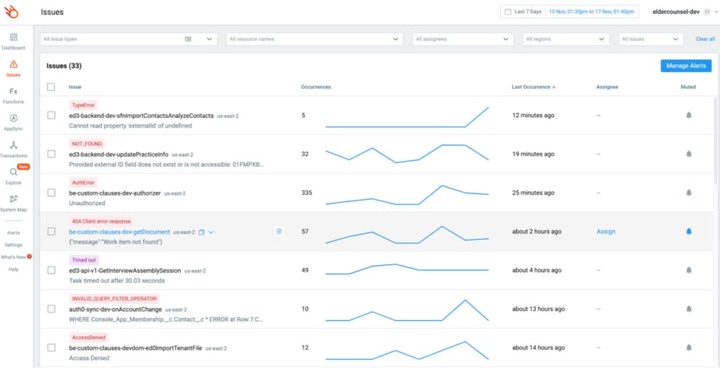
Task: Click the Occurrences column header
Action: pos(315,87)
